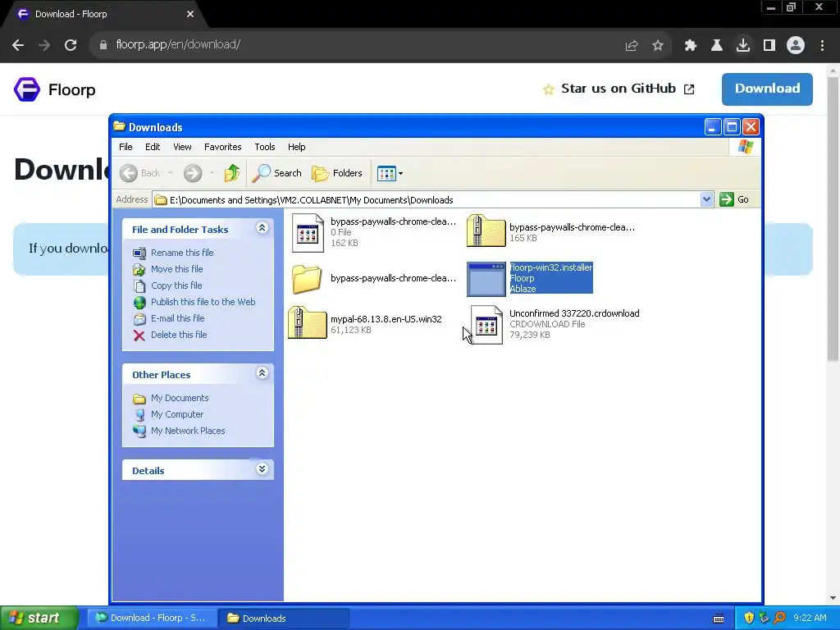Screen dimensions: 840x630
Task: Click the address path field
Action: 427,200
